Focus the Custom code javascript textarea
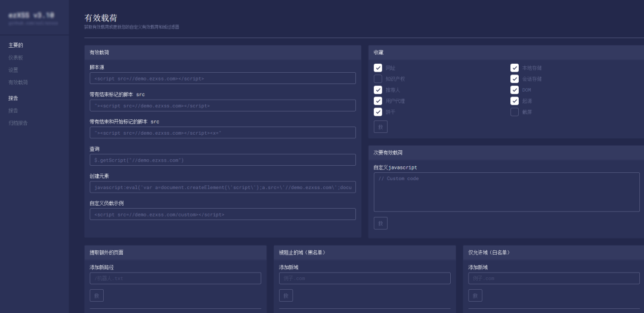The image size is (644, 313). [506, 192]
